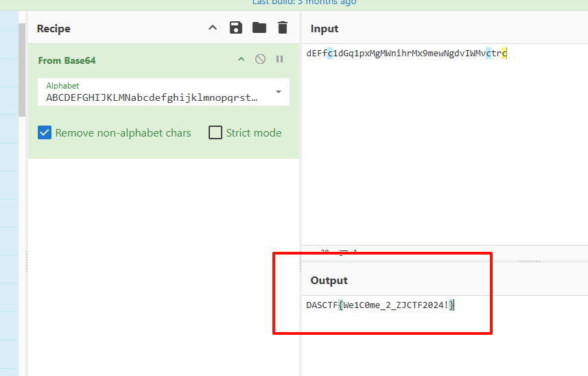This screenshot has height=376, width=588.
Task: Toggle Remove non-alphabet chars checkbox
Action: click(x=45, y=132)
